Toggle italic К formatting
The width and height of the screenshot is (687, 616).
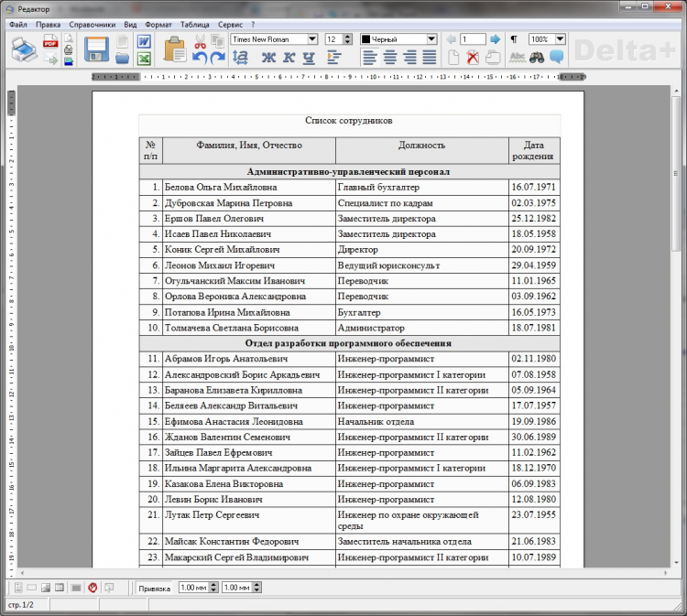[289, 58]
